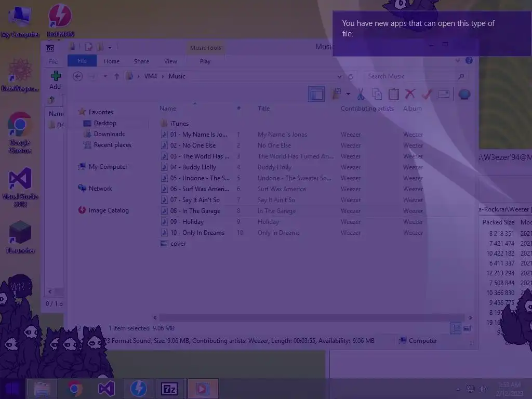Click Properties icon in Quick Access Toolbar
This screenshot has width=532, height=399.
pyautogui.click(x=88, y=47)
